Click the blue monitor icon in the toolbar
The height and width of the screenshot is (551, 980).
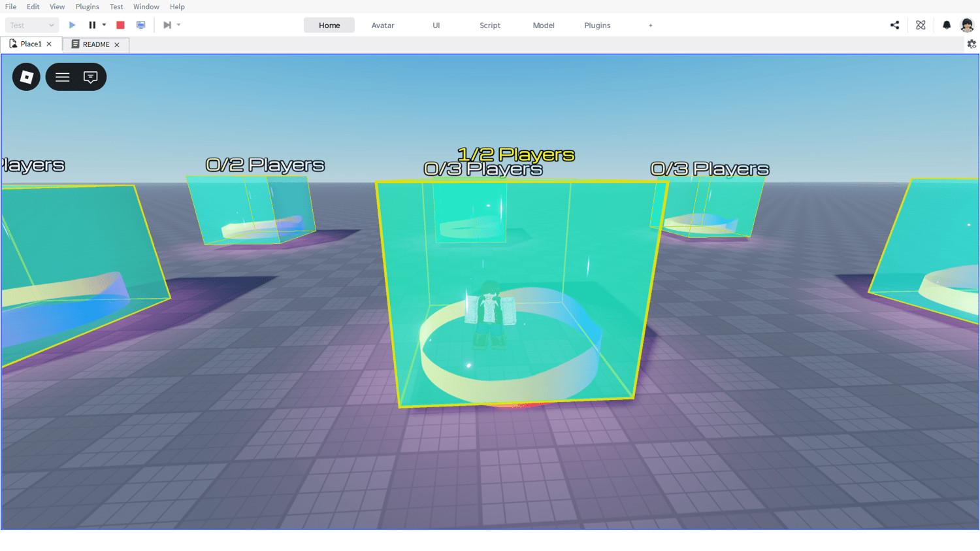coord(140,25)
